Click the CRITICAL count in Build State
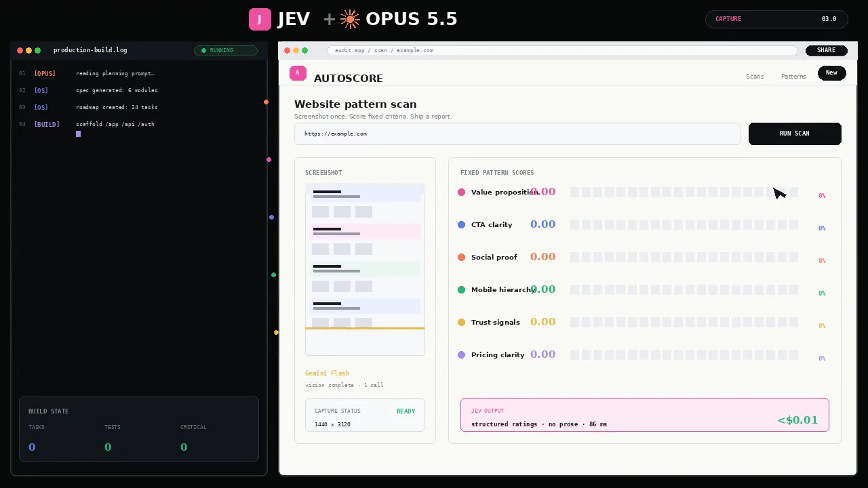 [184, 447]
